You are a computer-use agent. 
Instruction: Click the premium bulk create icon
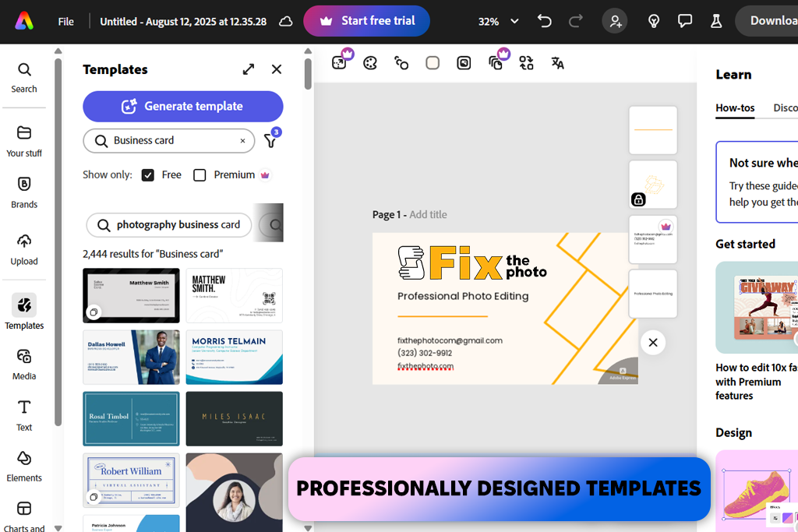(496, 62)
